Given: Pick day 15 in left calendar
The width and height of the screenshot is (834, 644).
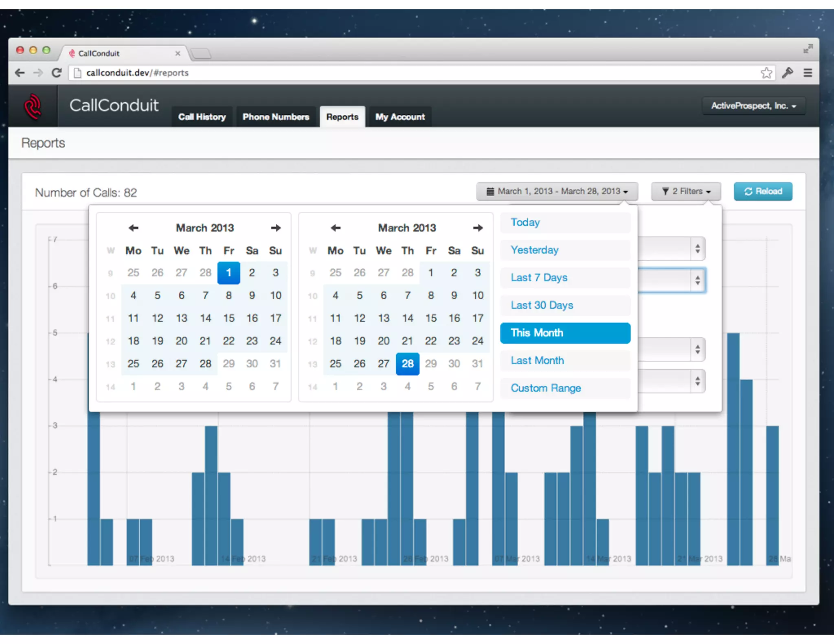Looking at the screenshot, I should 229,318.
